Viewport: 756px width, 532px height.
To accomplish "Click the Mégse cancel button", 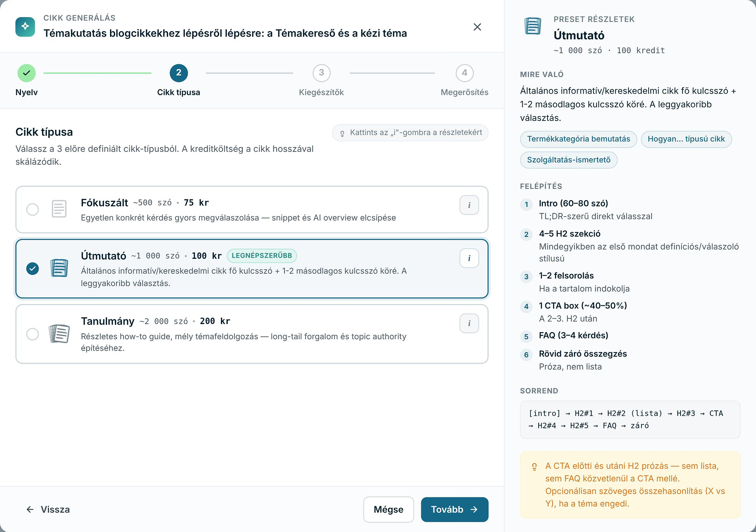I will coord(388,509).
